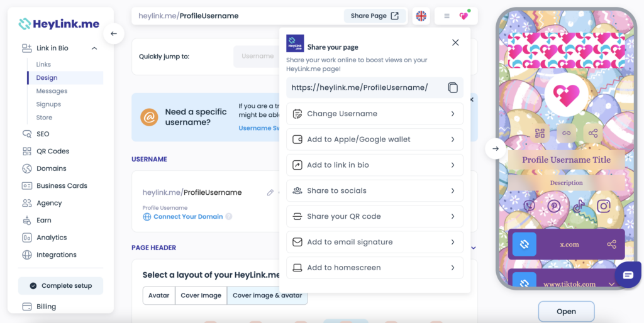Image resolution: width=644 pixels, height=323 pixels.
Task: Share the x.com link card
Action: pyautogui.click(x=611, y=244)
